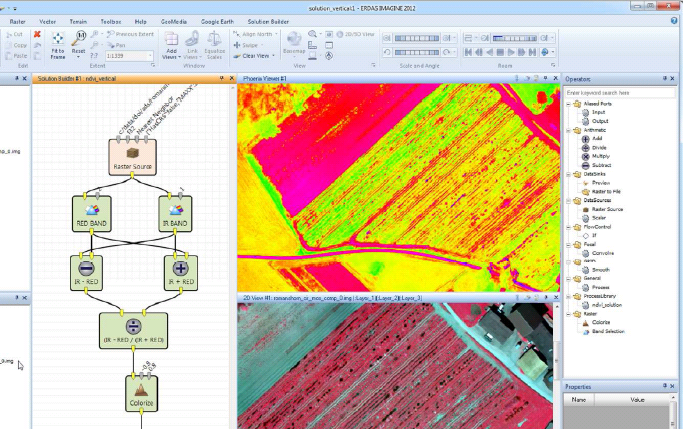Click the Roam skip to end button
The image size is (687, 429).
click(x=532, y=52)
